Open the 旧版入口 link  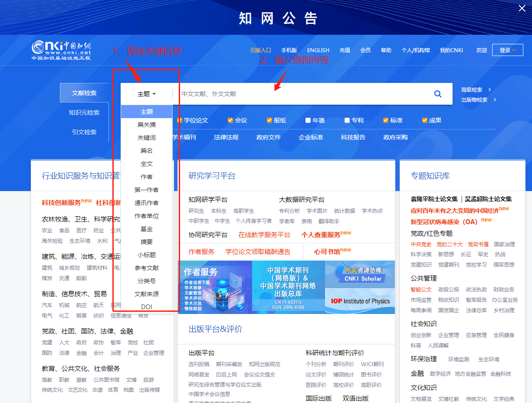pos(261,50)
